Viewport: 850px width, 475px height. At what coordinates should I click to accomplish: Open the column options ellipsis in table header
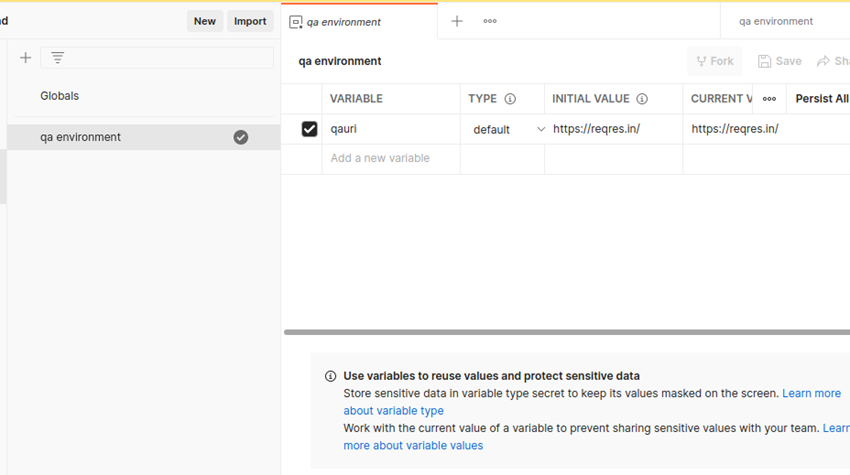pyautogui.click(x=769, y=99)
